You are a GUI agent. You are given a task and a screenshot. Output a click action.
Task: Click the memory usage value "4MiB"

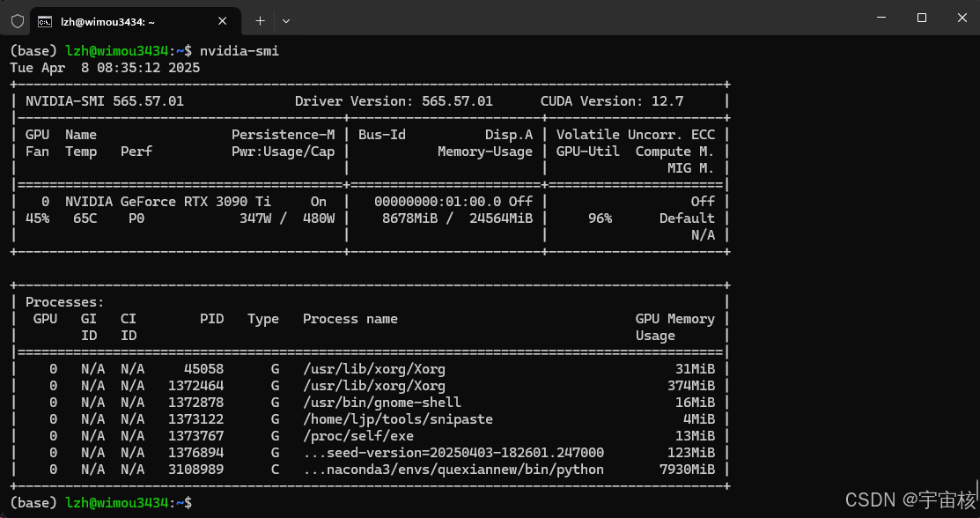coord(699,419)
